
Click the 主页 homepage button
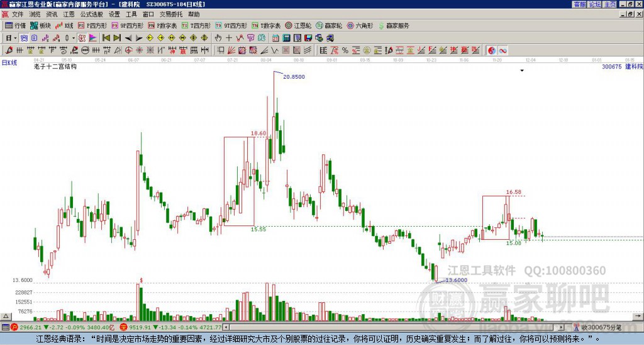[610, 4]
